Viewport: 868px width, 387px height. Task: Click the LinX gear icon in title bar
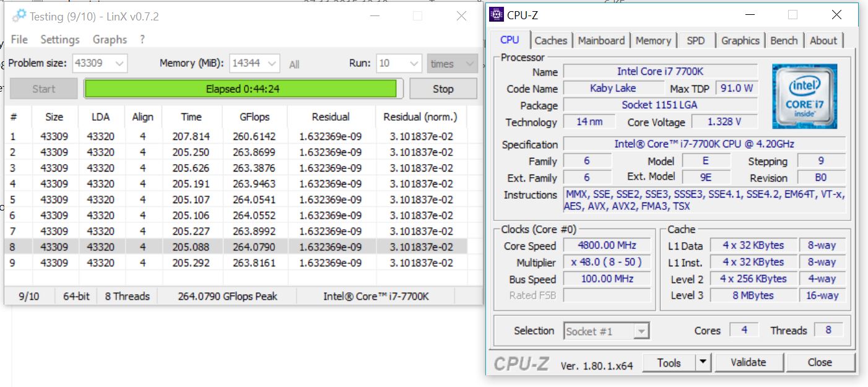[19, 16]
